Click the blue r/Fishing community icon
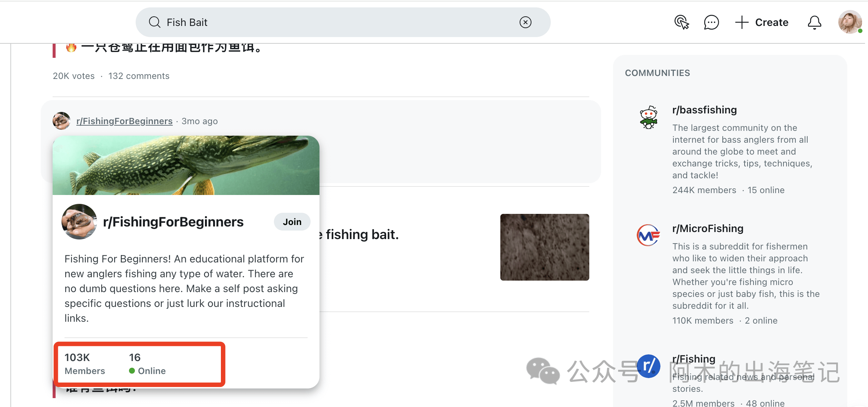Image resolution: width=868 pixels, height=407 pixels. (649, 366)
